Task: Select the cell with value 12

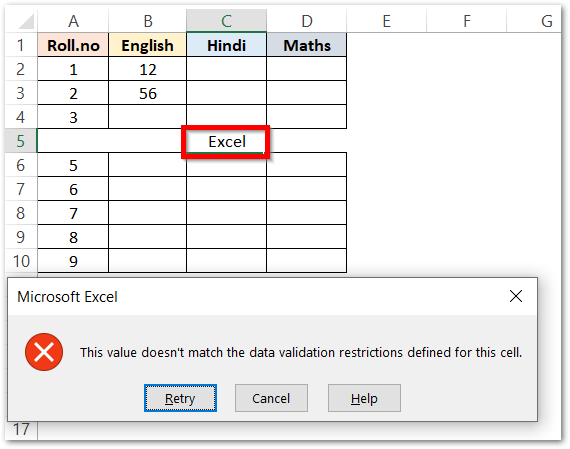Action: tap(148, 69)
